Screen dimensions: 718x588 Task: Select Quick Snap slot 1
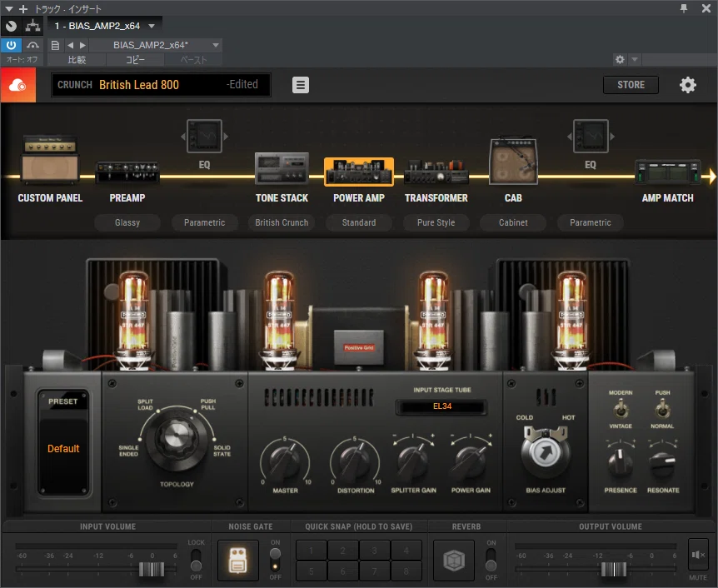pos(312,551)
